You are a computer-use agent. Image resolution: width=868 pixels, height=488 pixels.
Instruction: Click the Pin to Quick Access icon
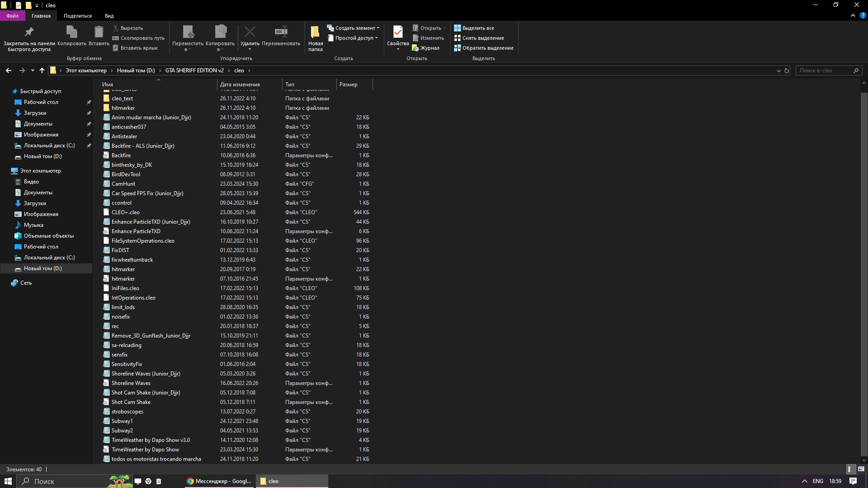click(x=29, y=32)
